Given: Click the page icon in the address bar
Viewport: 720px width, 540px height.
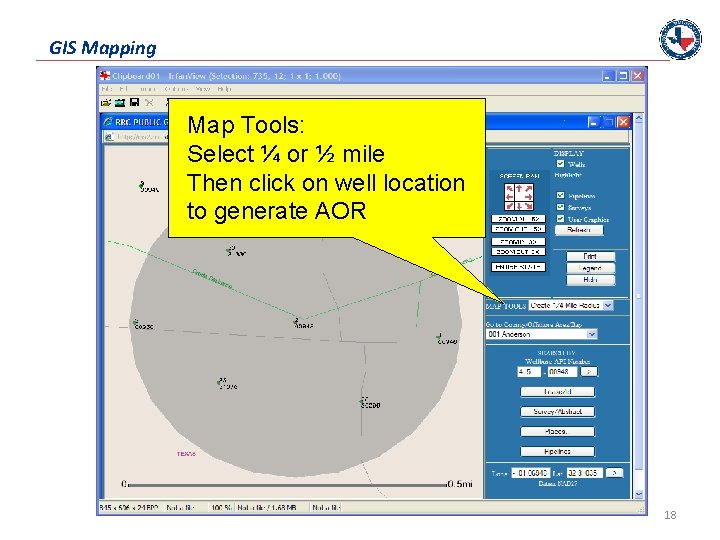Looking at the screenshot, I should coord(109,136).
